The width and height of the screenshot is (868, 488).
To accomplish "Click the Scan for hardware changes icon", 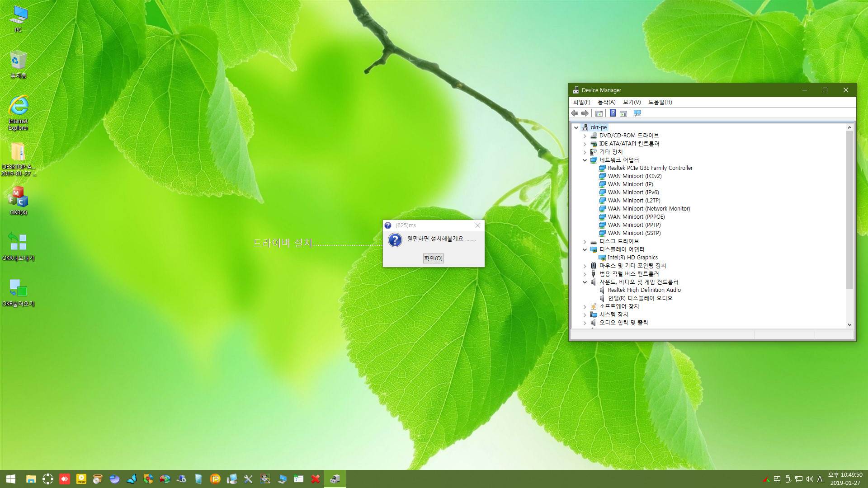I will pos(637,113).
